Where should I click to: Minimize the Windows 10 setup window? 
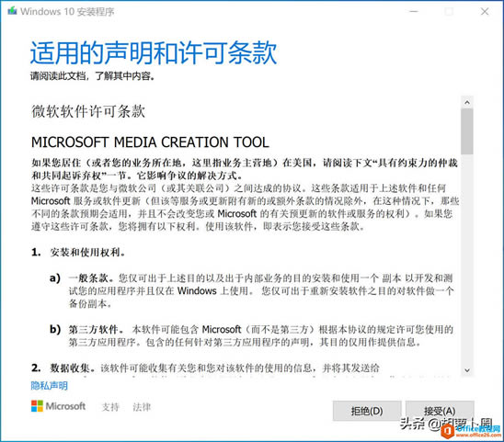[414, 12]
